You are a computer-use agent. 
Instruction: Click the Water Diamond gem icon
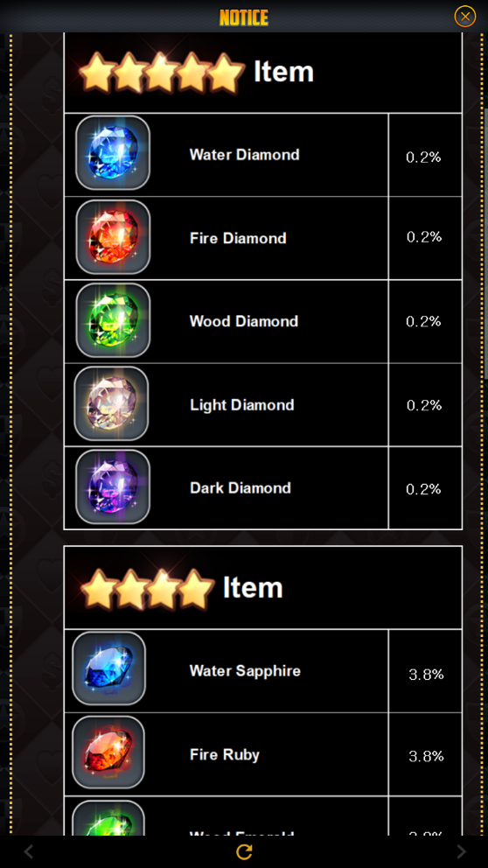113,153
